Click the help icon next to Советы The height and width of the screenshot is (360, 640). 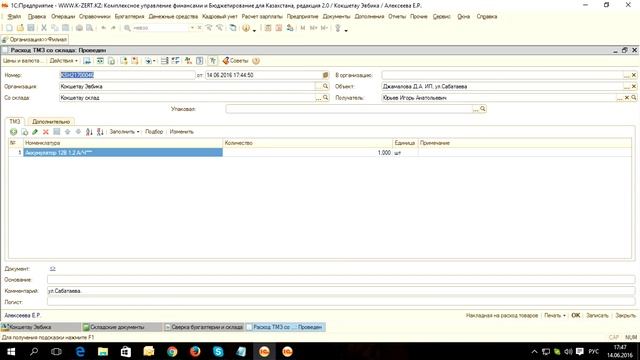click(x=256, y=61)
